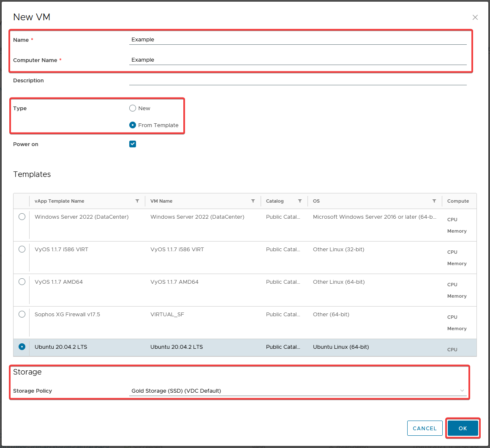Click into the Description field
490x448 pixels.
[298, 80]
